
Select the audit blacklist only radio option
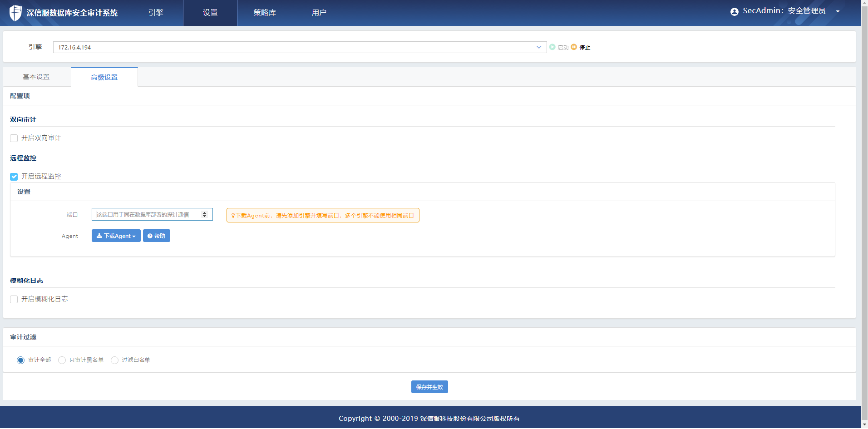click(62, 360)
